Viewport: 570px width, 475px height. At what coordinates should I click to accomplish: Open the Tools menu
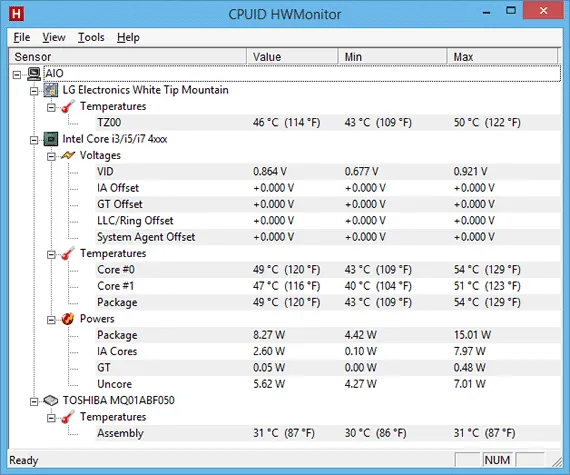click(x=91, y=37)
